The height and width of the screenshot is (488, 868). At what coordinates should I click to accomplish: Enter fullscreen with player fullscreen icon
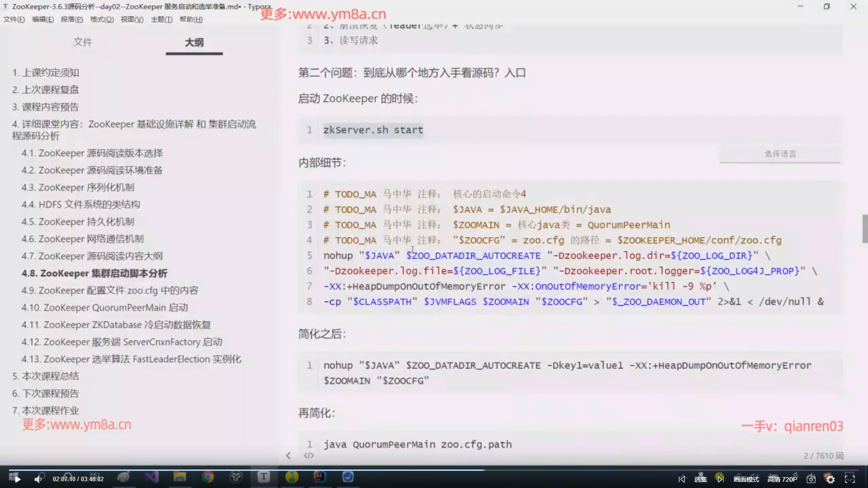850,479
